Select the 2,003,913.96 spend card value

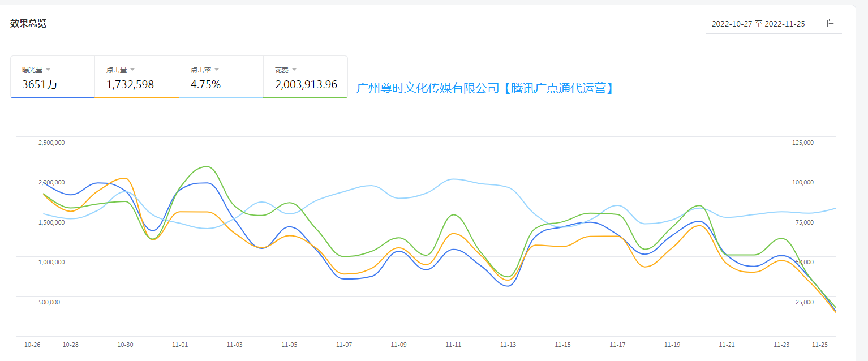pyautogui.click(x=306, y=85)
